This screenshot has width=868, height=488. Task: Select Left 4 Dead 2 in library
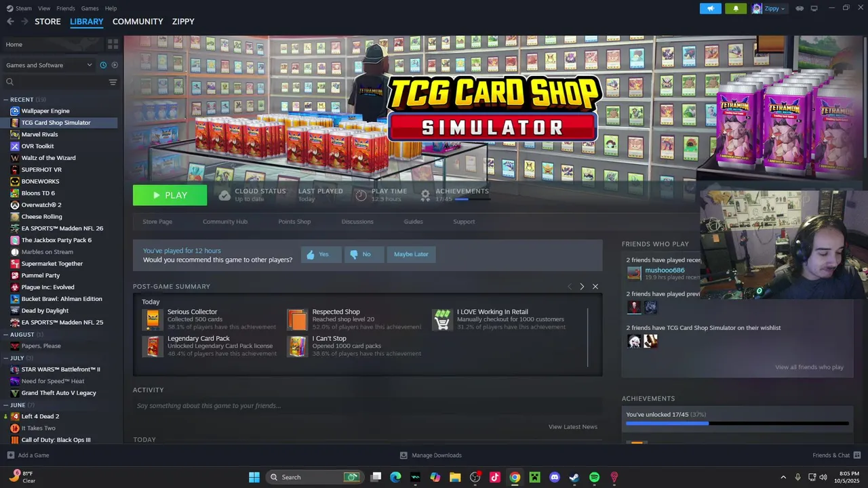pos(40,416)
